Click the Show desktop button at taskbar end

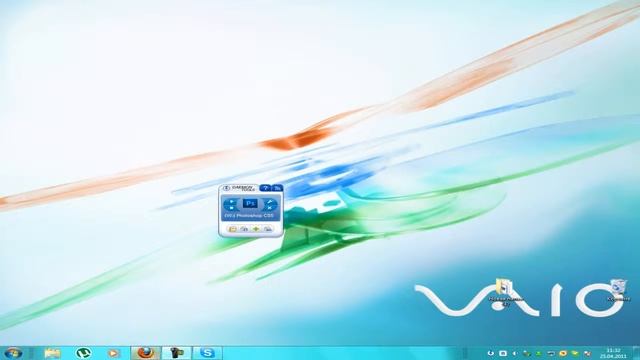[x=636, y=353]
